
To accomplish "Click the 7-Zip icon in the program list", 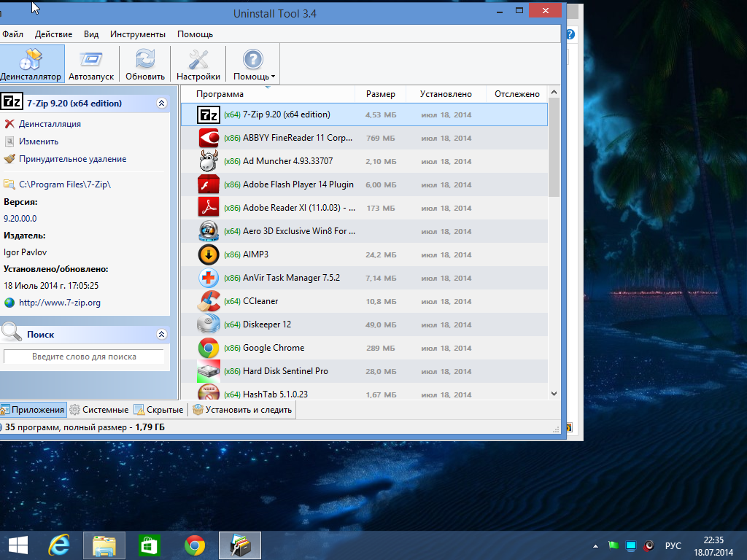I will pyautogui.click(x=208, y=114).
